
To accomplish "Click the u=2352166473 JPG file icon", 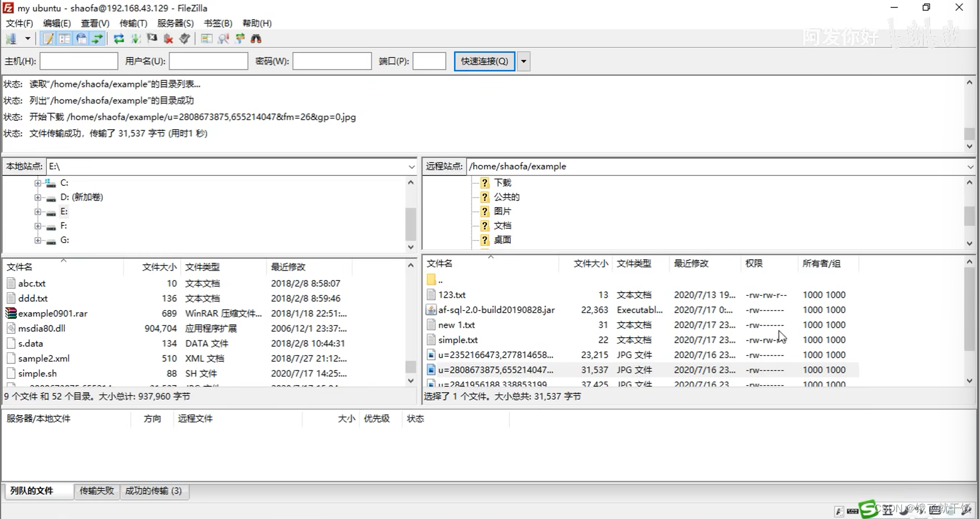I will pos(431,355).
